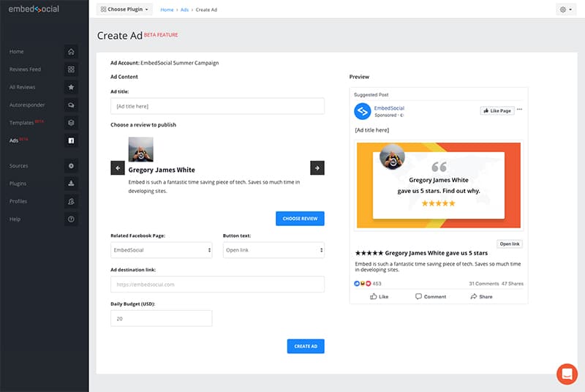The image size is (585, 392).
Task: Select Ads in the sidebar
Action: tap(14, 140)
